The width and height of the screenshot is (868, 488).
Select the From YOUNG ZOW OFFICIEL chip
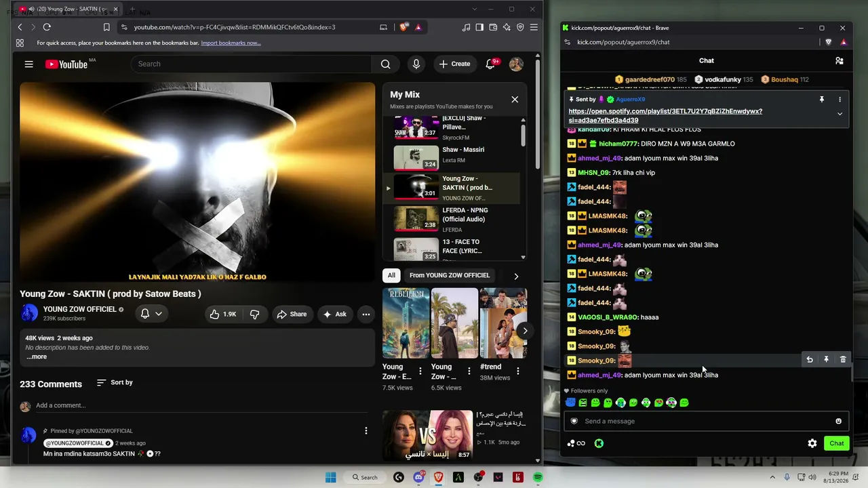(x=450, y=276)
